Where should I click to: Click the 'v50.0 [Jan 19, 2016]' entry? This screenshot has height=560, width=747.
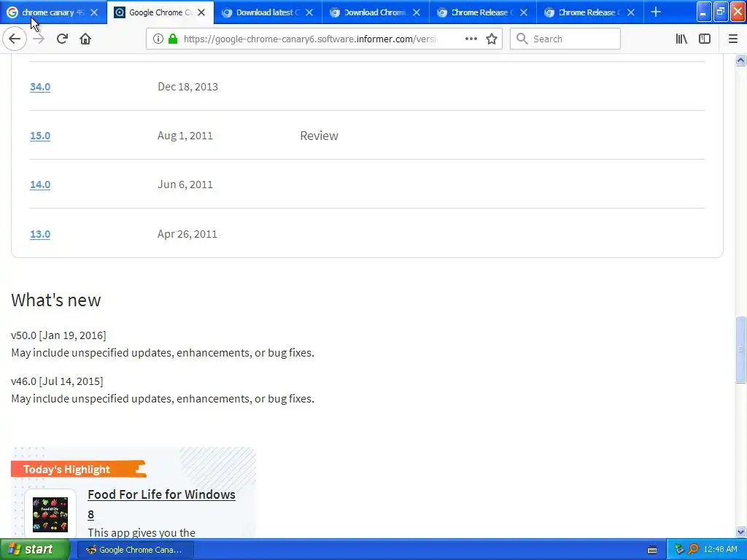[58, 335]
